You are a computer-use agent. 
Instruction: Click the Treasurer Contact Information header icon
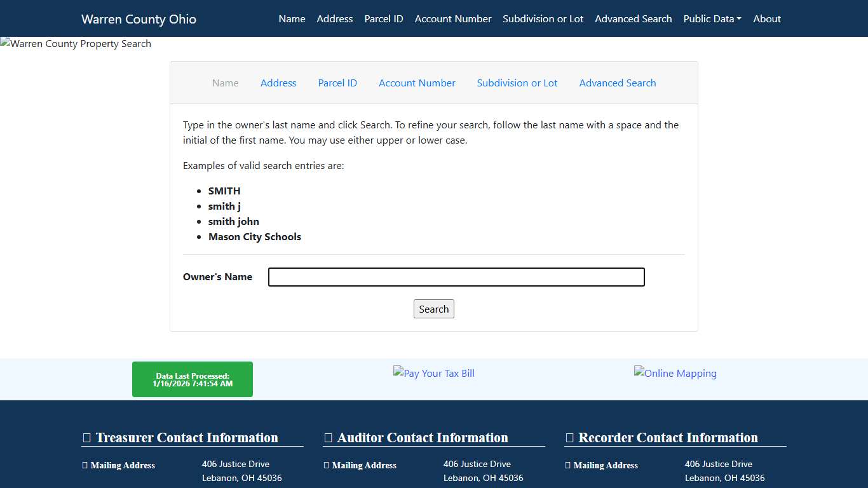point(86,437)
